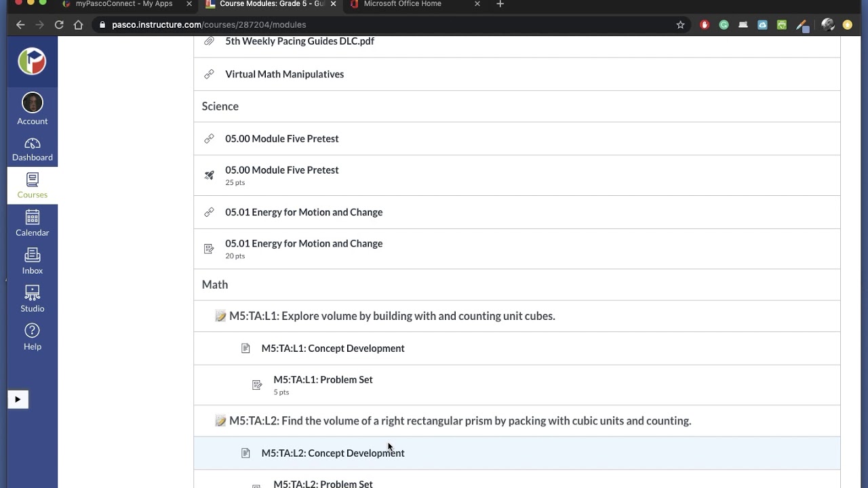
Task: Bookmark this page with star icon
Action: click(680, 25)
